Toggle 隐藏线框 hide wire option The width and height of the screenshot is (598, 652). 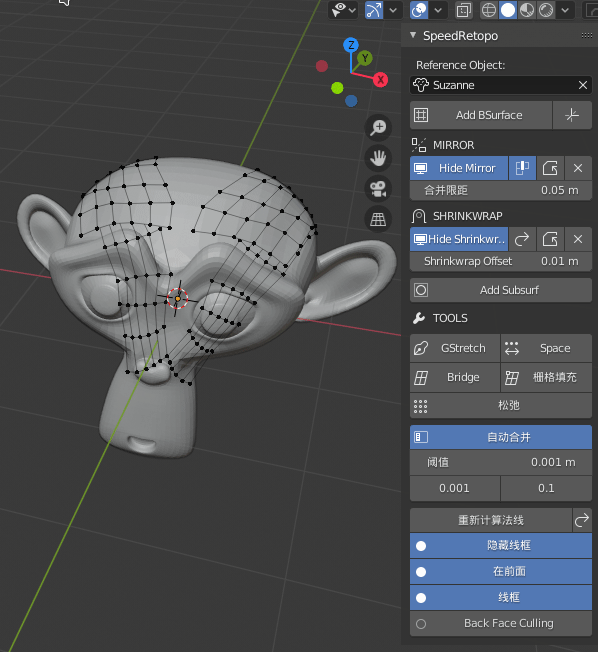(501, 546)
